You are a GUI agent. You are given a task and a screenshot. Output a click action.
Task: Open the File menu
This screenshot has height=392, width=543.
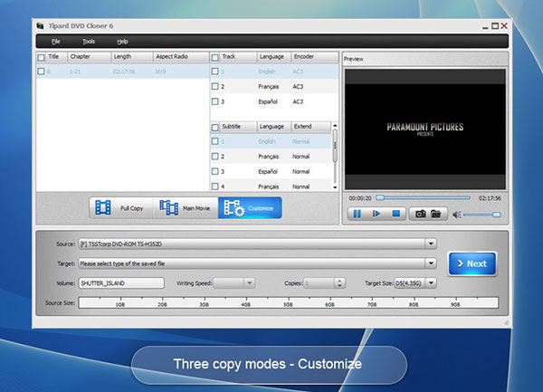point(56,42)
